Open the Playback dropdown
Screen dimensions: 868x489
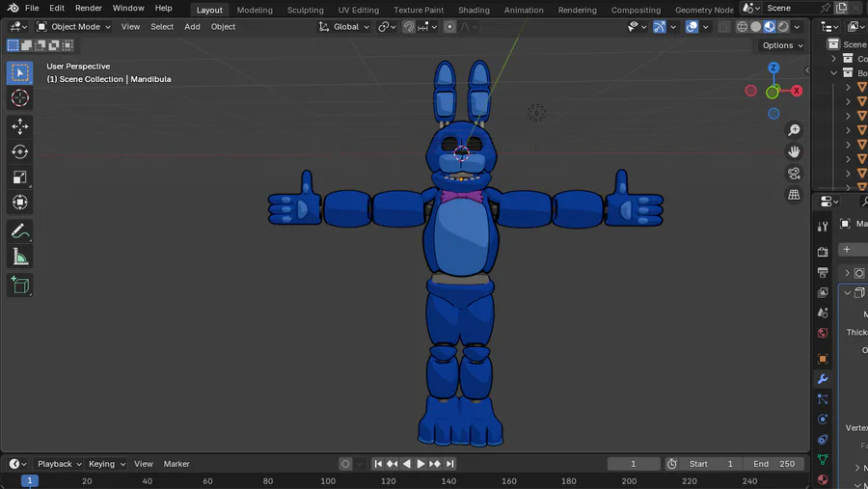point(59,464)
